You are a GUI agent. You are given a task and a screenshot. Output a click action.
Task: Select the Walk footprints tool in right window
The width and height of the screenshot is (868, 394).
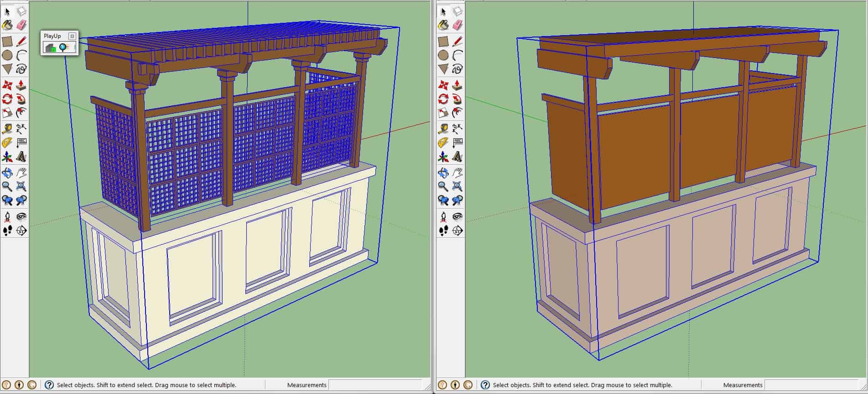click(443, 231)
